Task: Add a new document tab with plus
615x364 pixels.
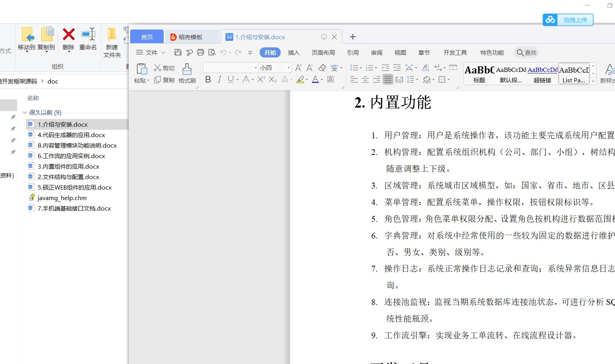Action: point(353,37)
